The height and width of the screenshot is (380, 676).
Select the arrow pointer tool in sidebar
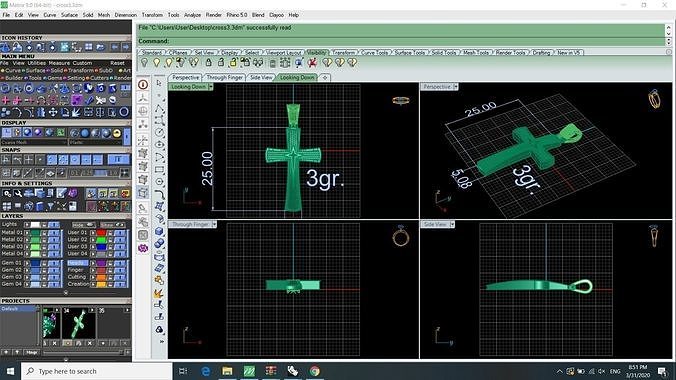click(x=159, y=83)
